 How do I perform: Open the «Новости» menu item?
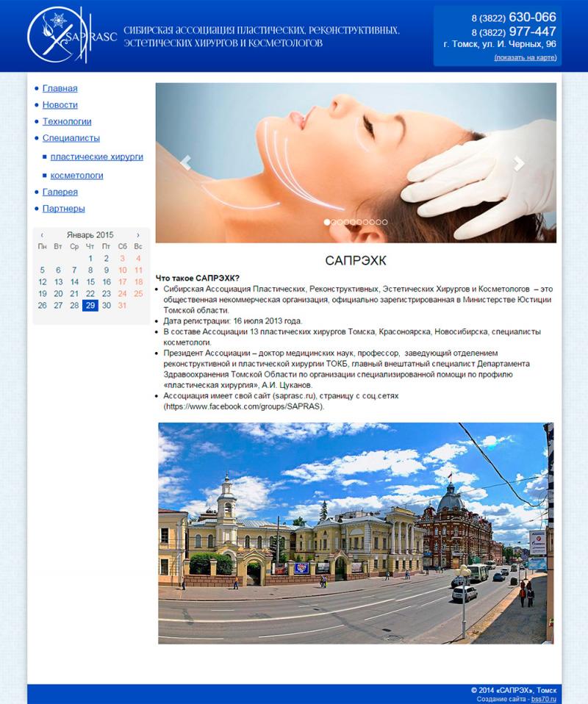coord(60,105)
